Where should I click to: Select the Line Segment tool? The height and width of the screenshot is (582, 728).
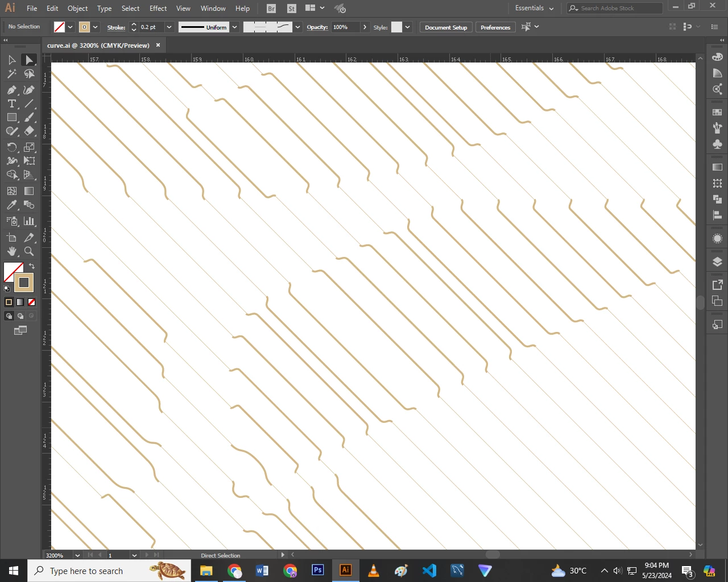(29, 103)
